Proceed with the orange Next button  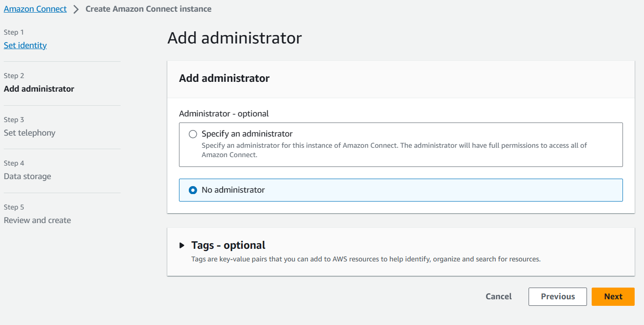[613, 296]
